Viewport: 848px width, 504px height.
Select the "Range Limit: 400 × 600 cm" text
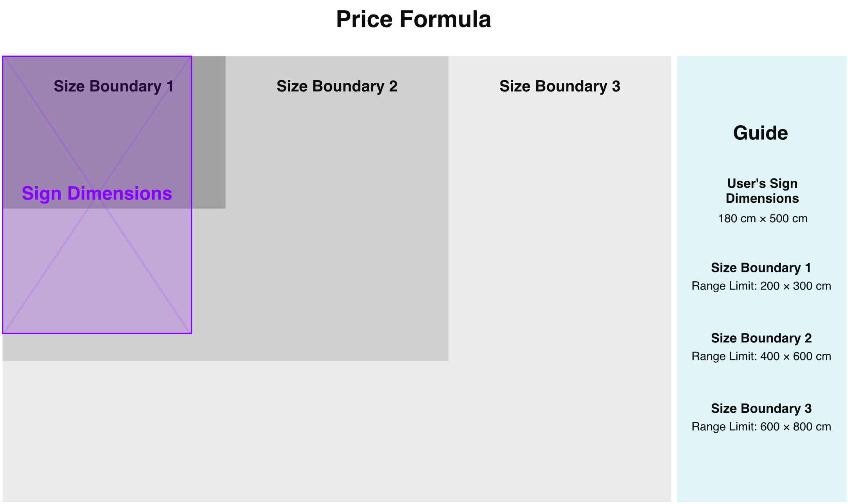coord(761,356)
